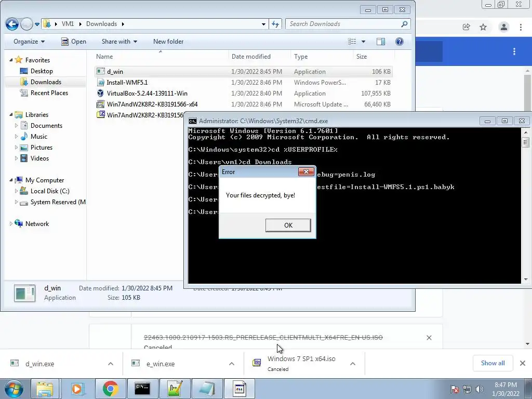The image size is (532, 399).
Task: Select the Install-WMF5.1 PowerShell file
Action: 244,83
